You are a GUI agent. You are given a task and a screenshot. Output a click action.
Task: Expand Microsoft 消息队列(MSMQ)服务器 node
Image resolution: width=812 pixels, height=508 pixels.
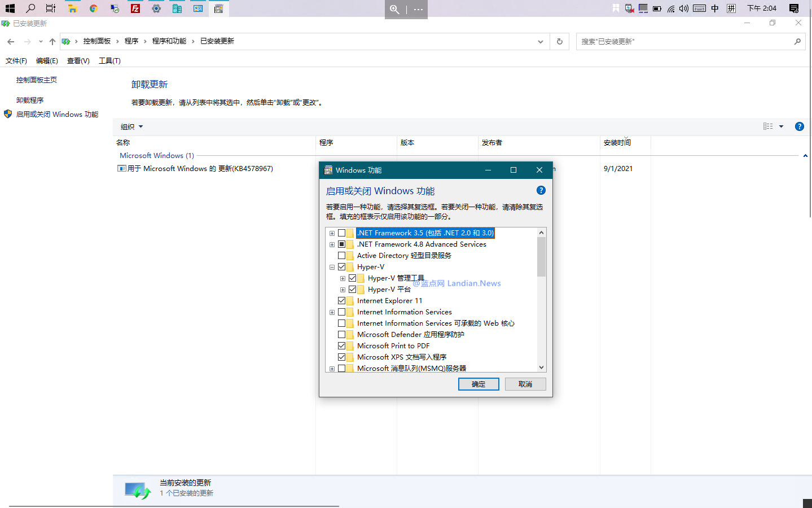pos(332,369)
